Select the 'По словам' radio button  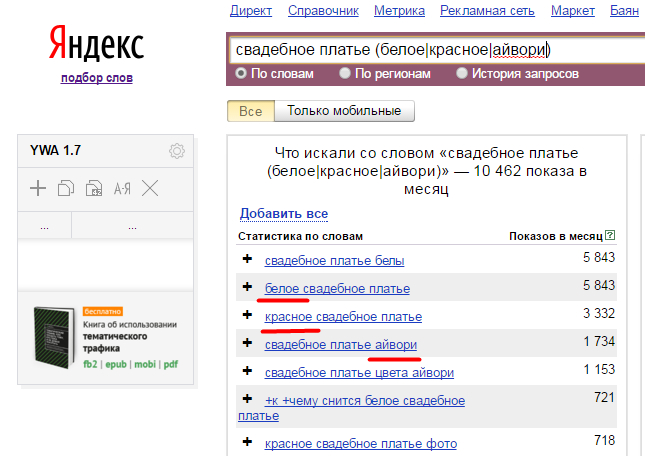coord(241,73)
